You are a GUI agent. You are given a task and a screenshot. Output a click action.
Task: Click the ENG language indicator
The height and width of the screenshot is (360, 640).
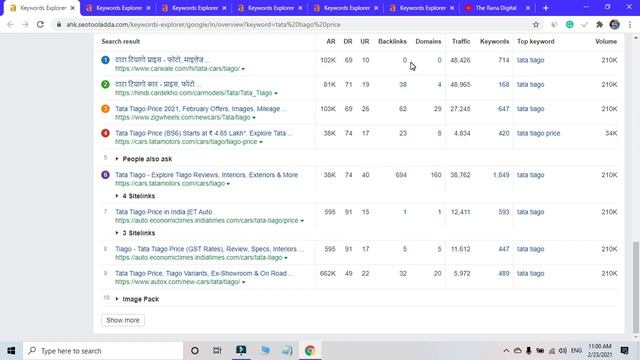576,351
